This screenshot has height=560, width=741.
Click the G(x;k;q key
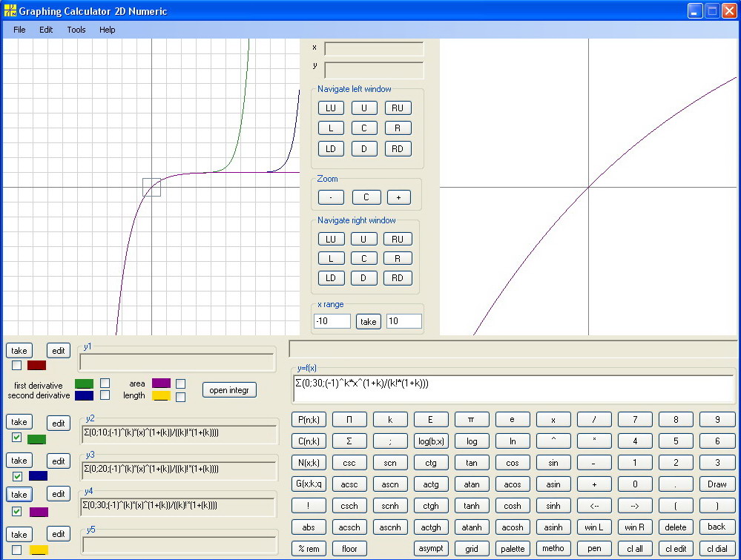click(x=309, y=484)
